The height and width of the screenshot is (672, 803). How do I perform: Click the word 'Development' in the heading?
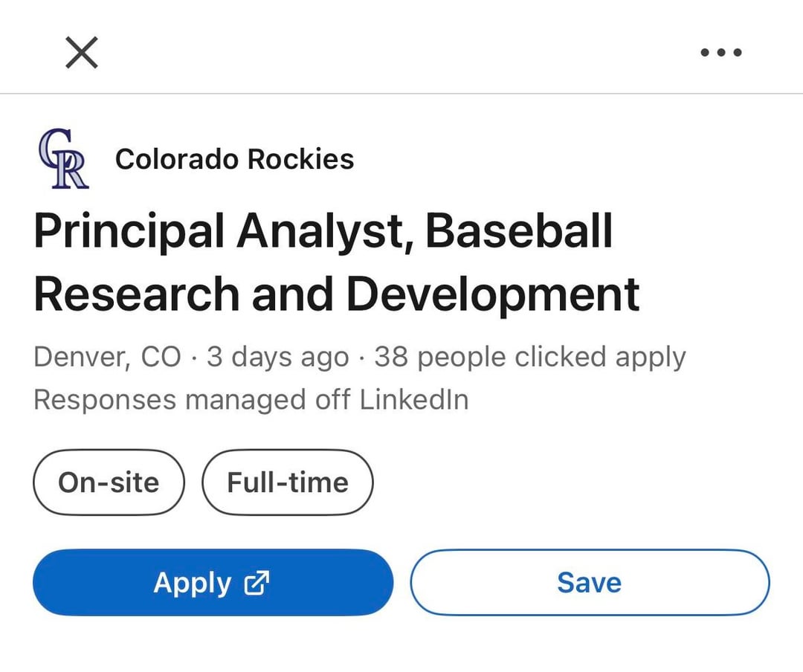coord(492,294)
